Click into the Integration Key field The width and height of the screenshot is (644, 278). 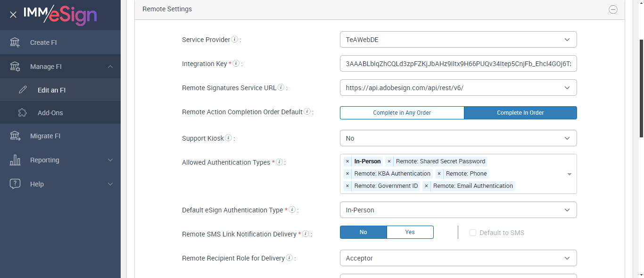(458, 64)
